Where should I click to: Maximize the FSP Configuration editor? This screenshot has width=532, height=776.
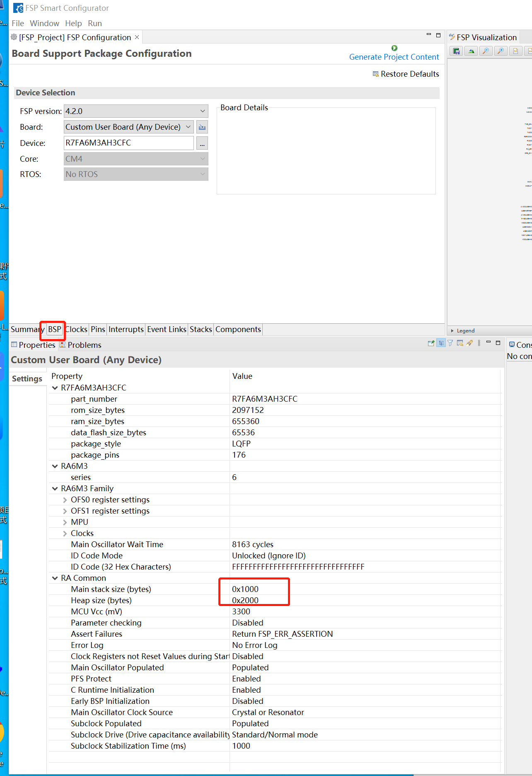438,35
